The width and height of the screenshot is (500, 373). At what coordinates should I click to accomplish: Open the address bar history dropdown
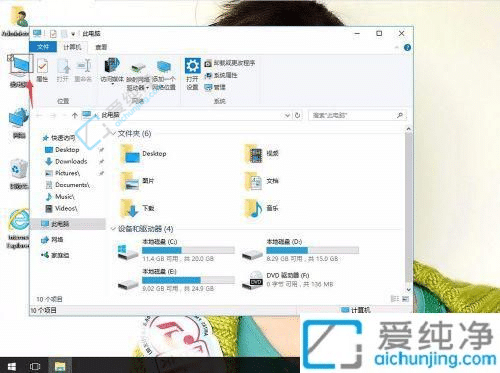287,115
